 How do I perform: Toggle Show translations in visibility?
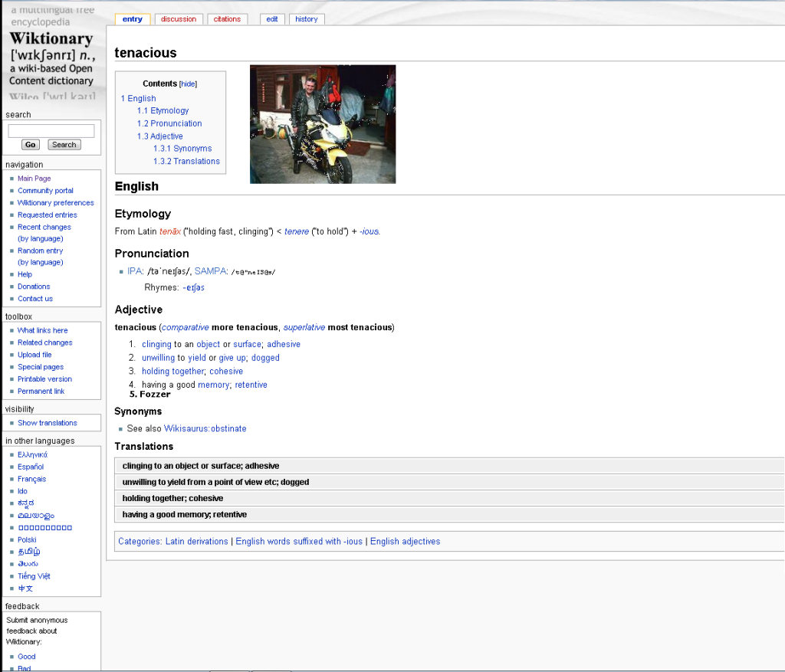tap(48, 423)
